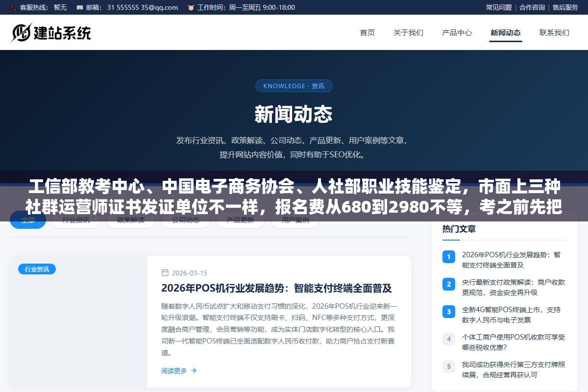The width and height of the screenshot is (588, 392).
Task: Click the first article's thumbnail area
Action: coord(78,321)
